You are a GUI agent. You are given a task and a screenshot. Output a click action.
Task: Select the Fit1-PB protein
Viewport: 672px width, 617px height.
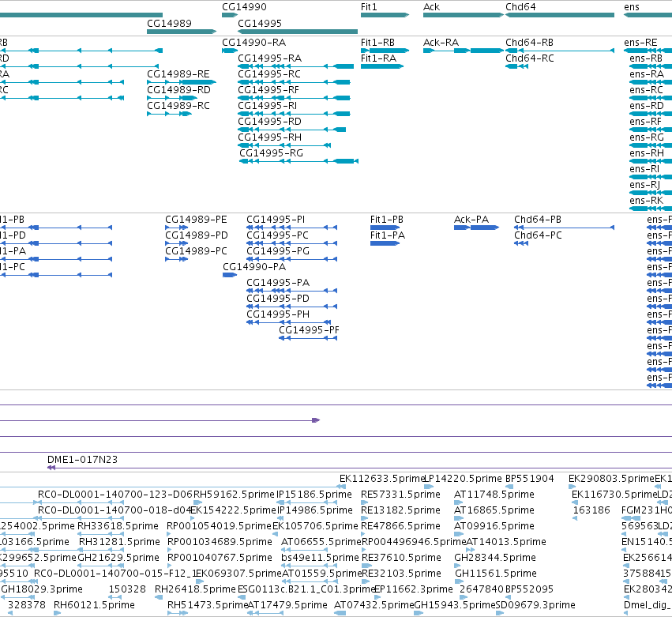[385, 228]
